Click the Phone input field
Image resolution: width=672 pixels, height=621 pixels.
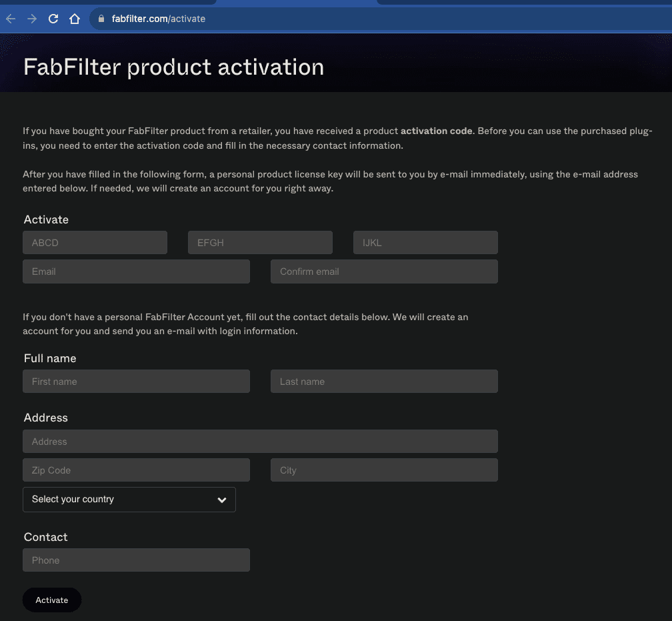[136, 560]
